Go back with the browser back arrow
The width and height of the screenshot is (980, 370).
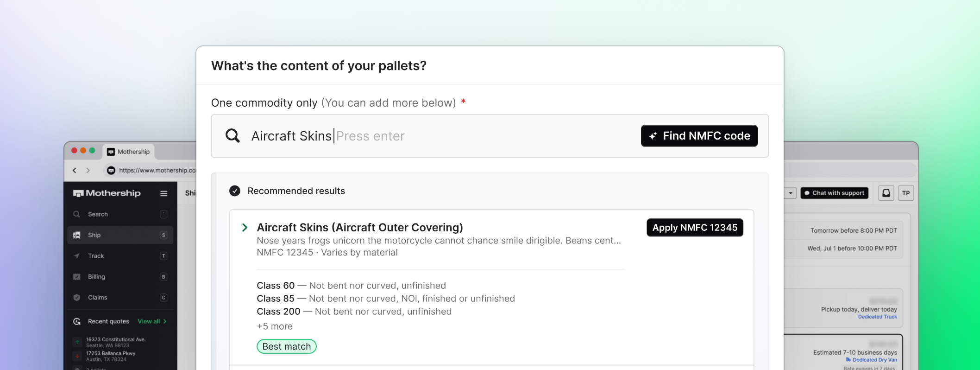tap(75, 171)
